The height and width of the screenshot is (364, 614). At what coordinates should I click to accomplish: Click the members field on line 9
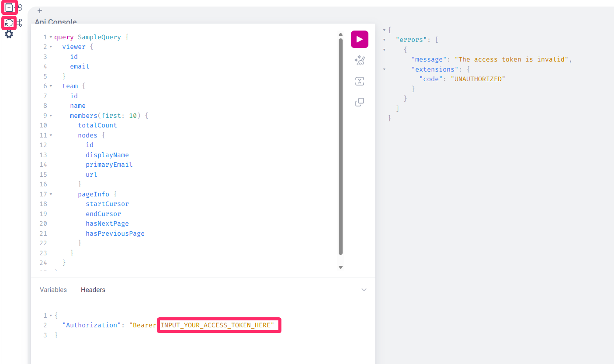point(83,116)
